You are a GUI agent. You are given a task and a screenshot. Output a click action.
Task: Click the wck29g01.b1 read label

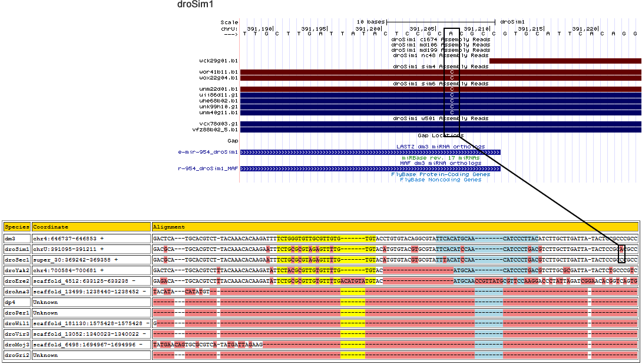pyautogui.click(x=219, y=61)
